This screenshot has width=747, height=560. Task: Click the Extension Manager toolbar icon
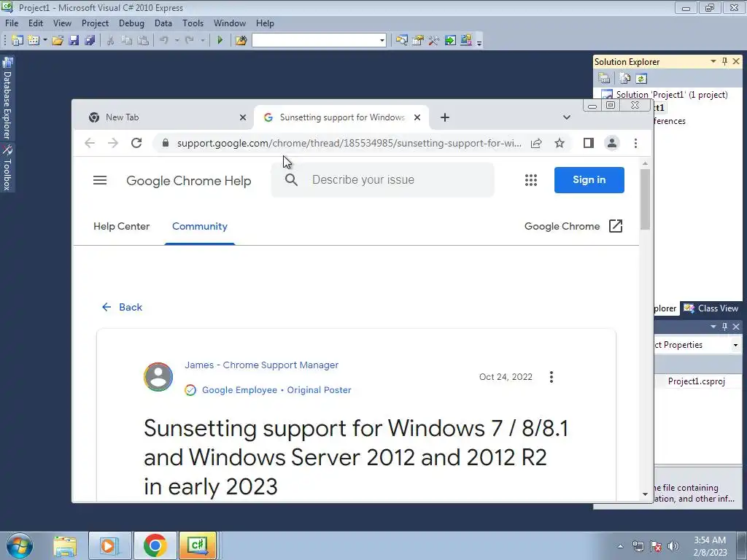[x=466, y=41]
